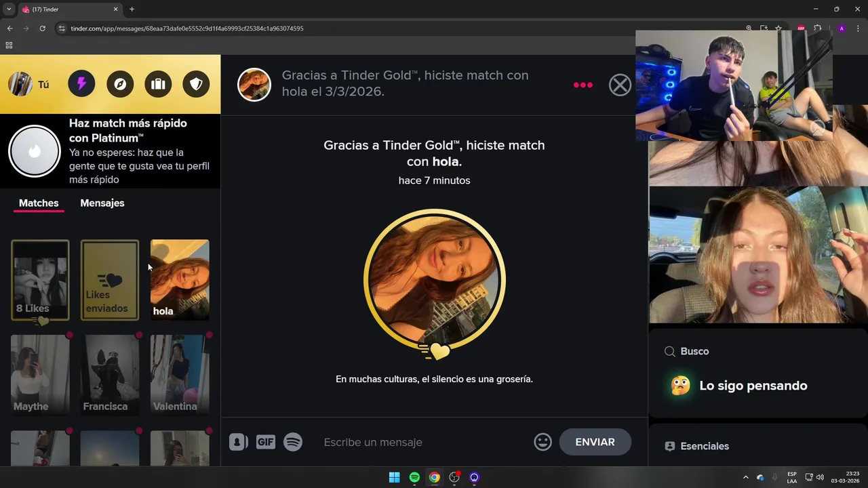Open your own profile avatar labeled Tú
The height and width of the screenshot is (488, 868).
tap(20, 84)
